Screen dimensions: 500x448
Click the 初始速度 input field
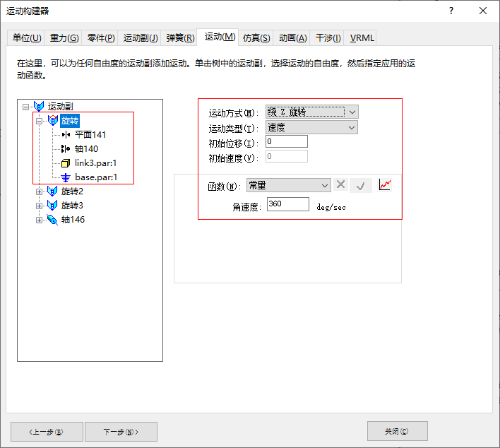[286, 156]
